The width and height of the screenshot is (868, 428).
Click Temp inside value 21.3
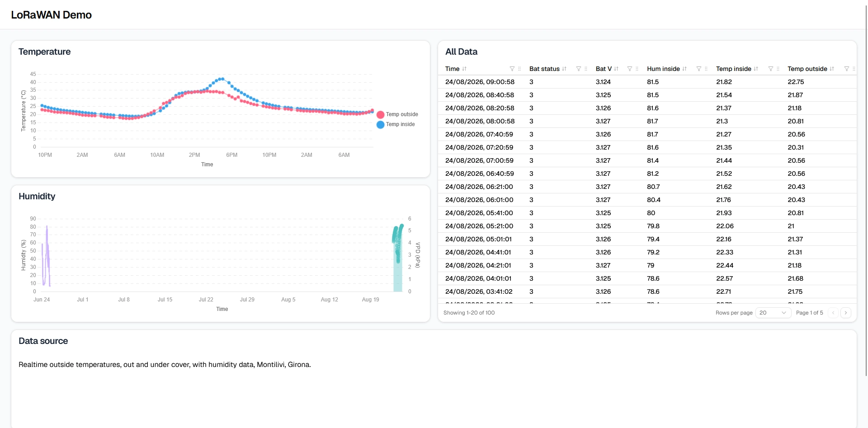(x=722, y=121)
